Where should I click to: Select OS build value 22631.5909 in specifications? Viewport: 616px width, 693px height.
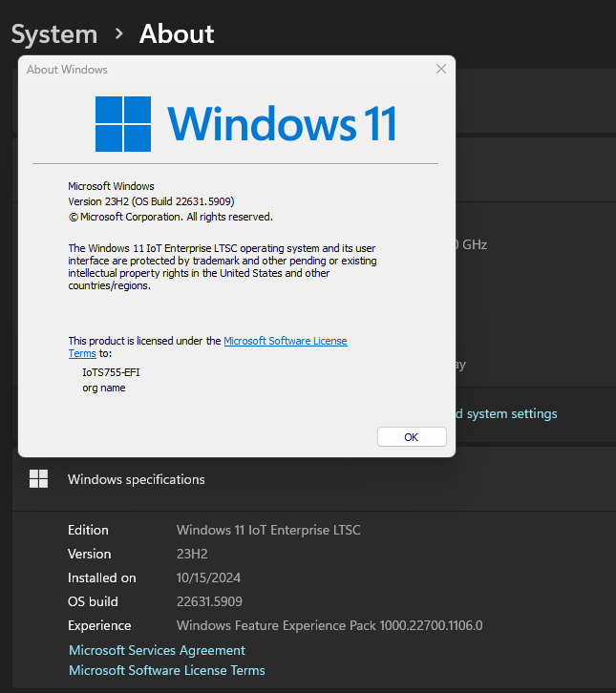click(x=209, y=601)
